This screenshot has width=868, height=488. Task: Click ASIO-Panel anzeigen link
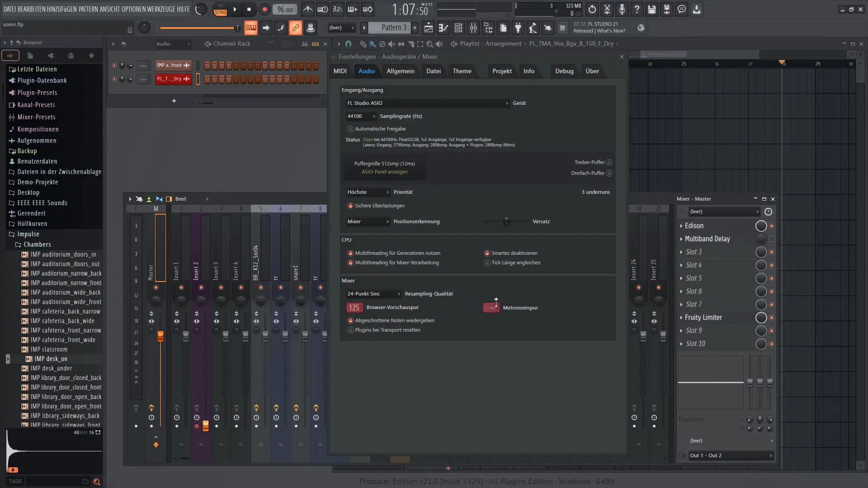coord(384,172)
